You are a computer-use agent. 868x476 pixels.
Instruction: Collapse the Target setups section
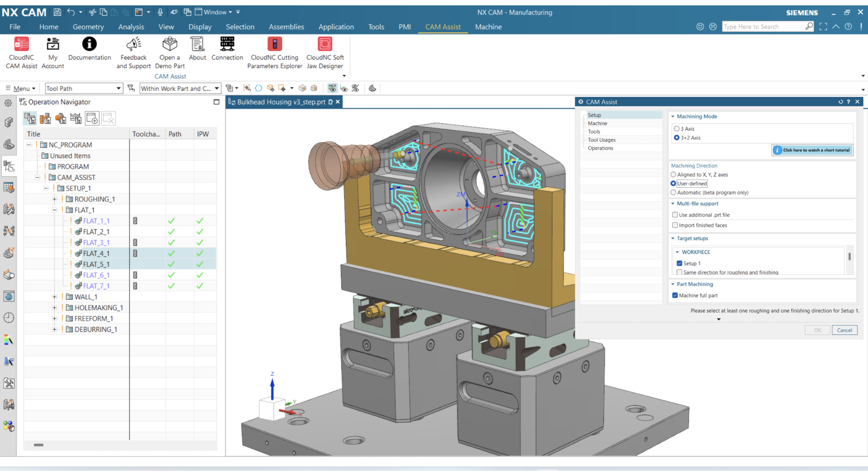tap(673, 238)
